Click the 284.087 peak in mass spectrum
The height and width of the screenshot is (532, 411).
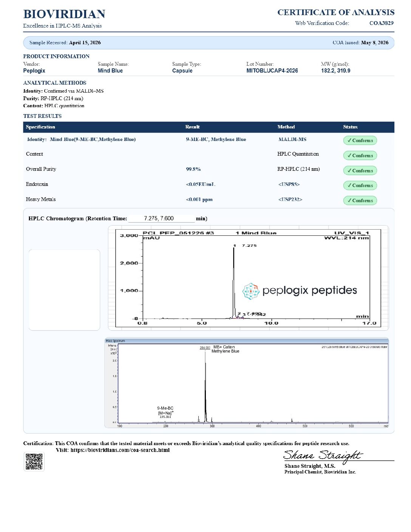point(205,385)
